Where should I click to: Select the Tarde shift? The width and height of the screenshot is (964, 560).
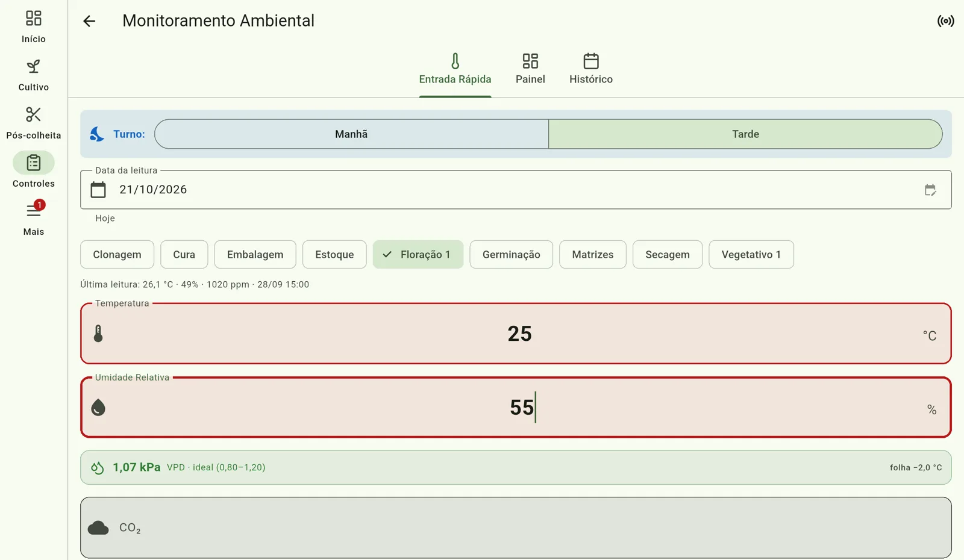click(x=745, y=134)
